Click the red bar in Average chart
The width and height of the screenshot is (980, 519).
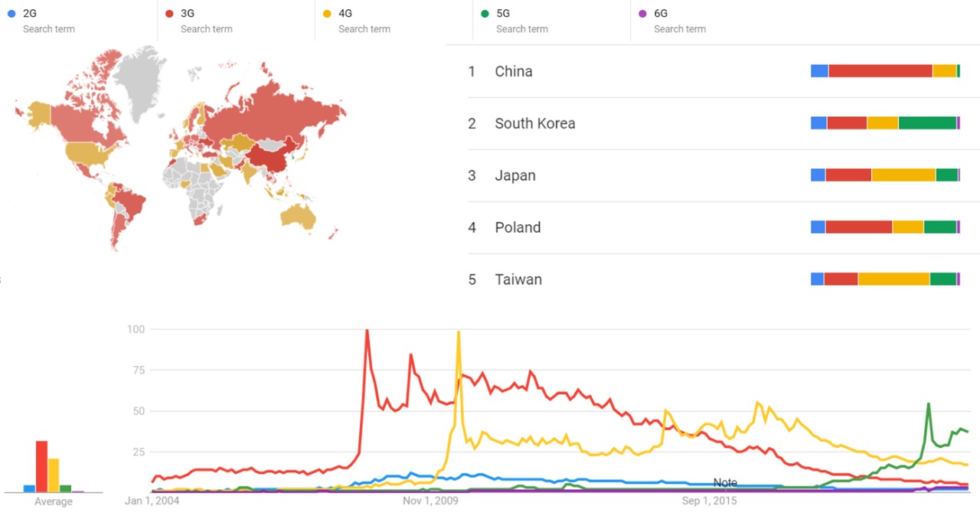[x=41, y=466]
